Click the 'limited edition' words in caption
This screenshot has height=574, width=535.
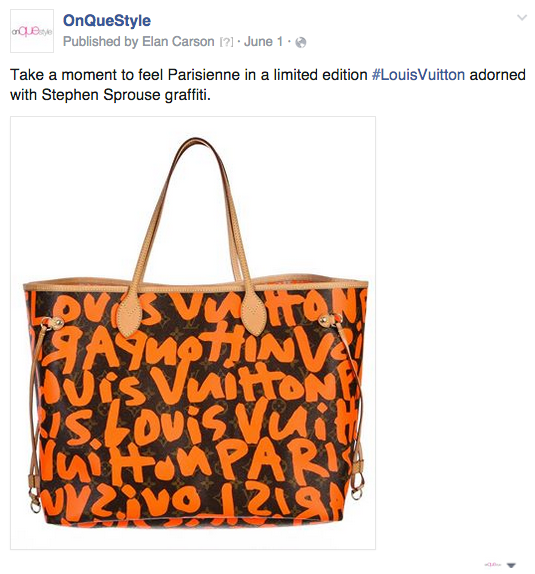[x=320, y=75]
